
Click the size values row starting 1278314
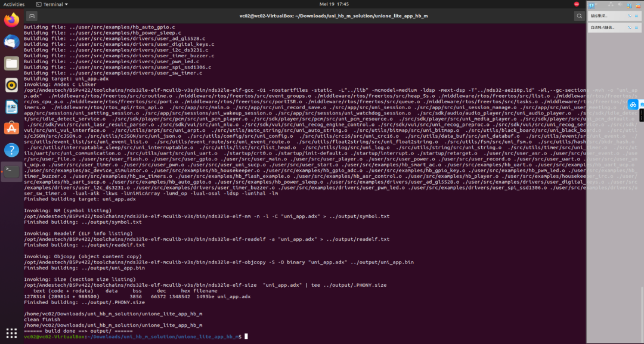[137, 297]
